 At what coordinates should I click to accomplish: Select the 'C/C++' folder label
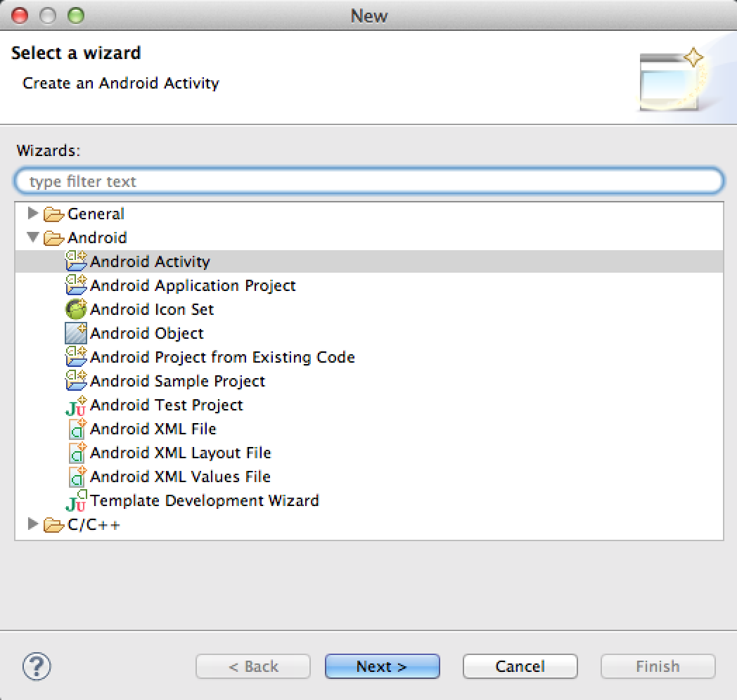pyautogui.click(x=94, y=525)
